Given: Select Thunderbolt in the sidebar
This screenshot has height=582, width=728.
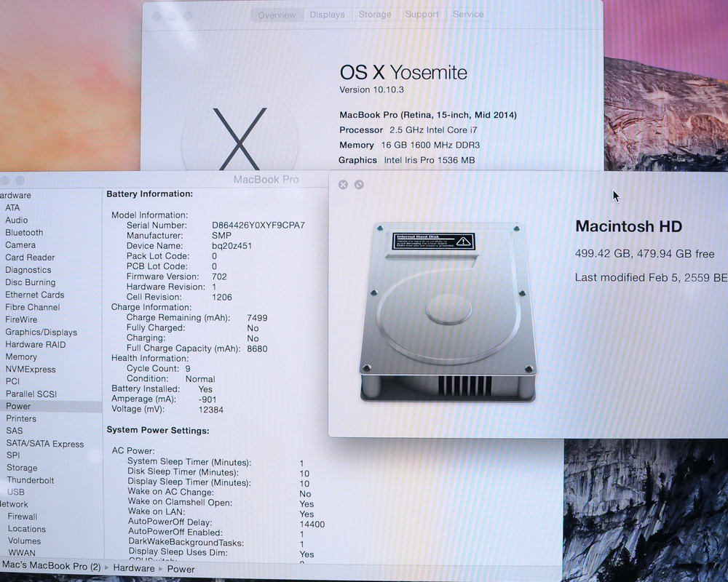Looking at the screenshot, I should 30,480.
